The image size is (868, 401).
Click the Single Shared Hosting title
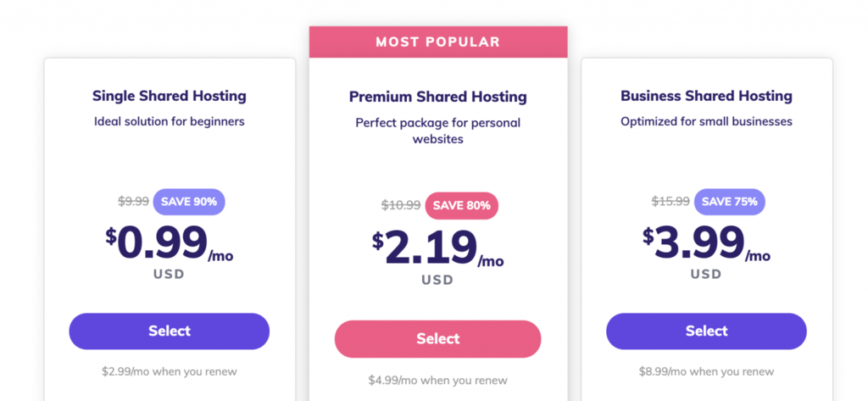tap(170, 96)
